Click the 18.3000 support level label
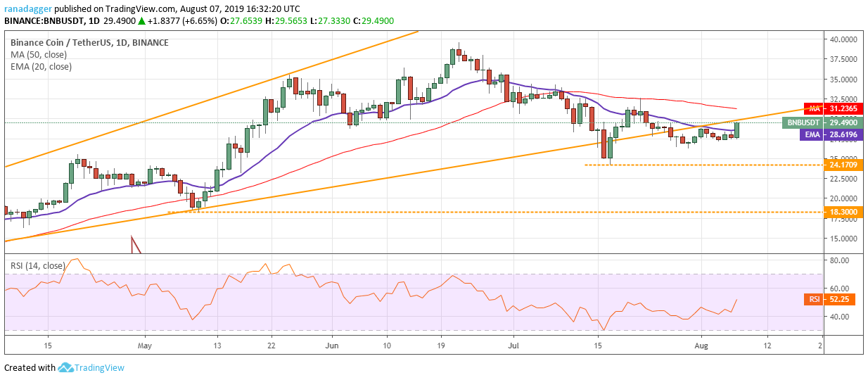This screenshot has height=380, width=868. (x=843, y=212)
